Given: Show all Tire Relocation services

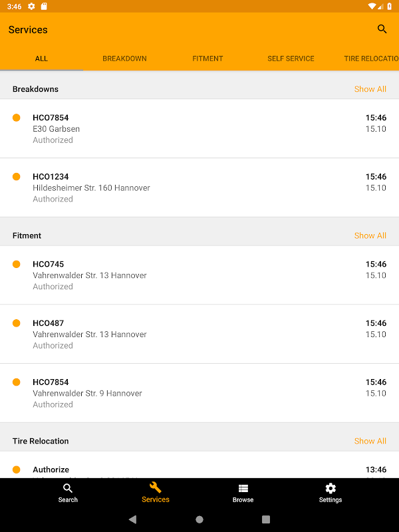Looking at the screenshot, I should pos(370,441).
